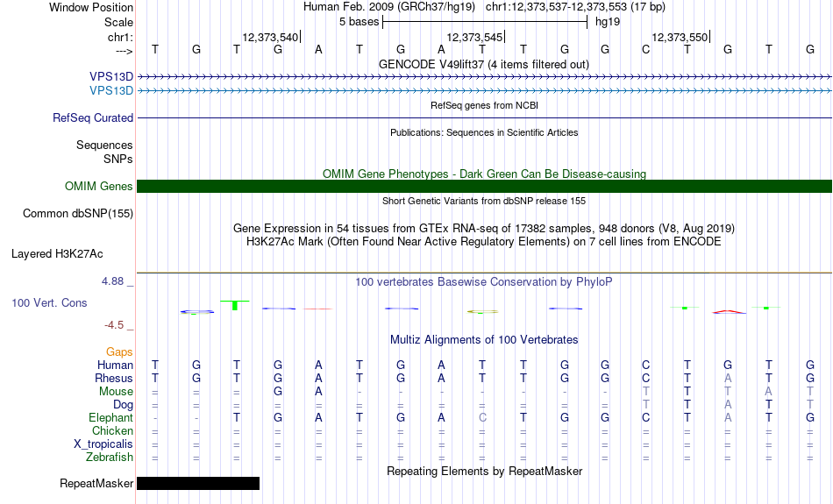Click the -4.5 PhyloP lower scale value

[114, 325]
